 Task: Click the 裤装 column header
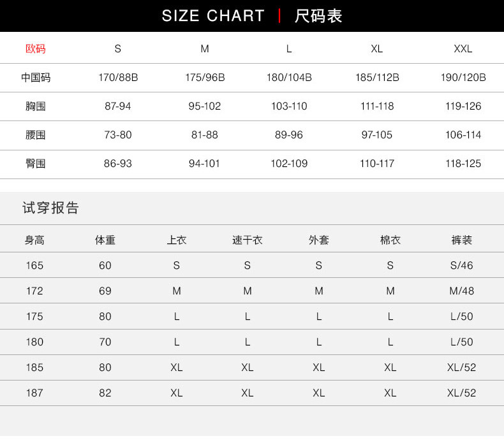coord(461,240)
